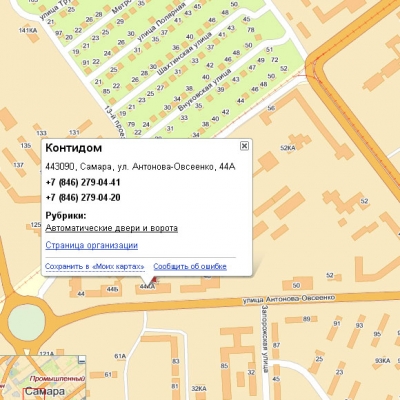Click phone number +7 (846) 279-04-41
Image resolution: width=400 pixels, height=400 pixels.
coord(83,183)
